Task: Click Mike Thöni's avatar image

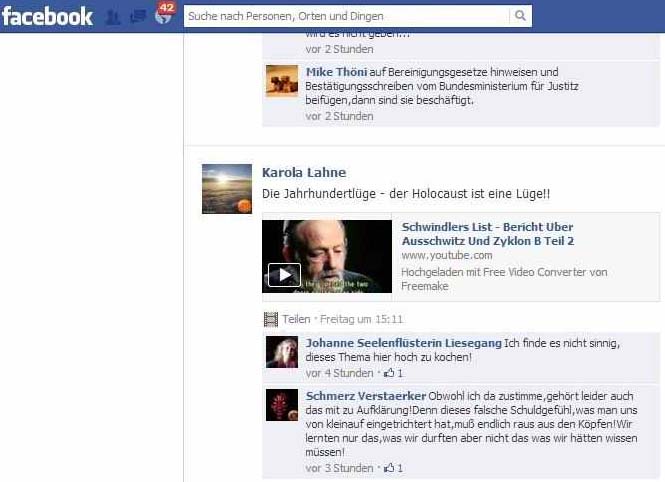Action: point(282,81)
